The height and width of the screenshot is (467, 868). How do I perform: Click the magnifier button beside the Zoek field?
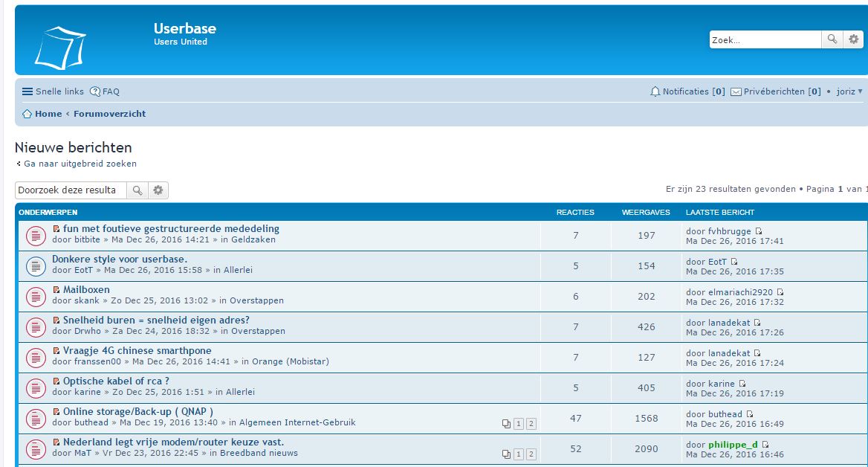click(832, 39)
